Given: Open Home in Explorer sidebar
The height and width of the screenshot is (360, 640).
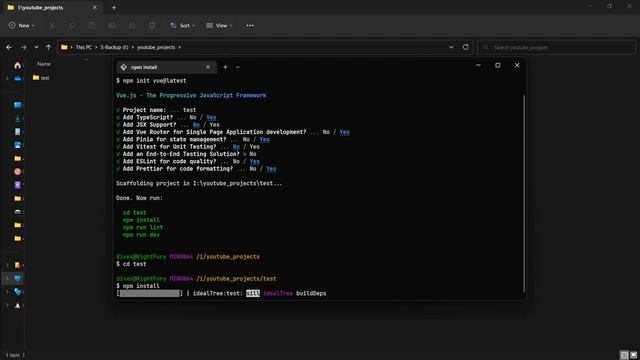Looking at the screenshot, I should [18, 65].
